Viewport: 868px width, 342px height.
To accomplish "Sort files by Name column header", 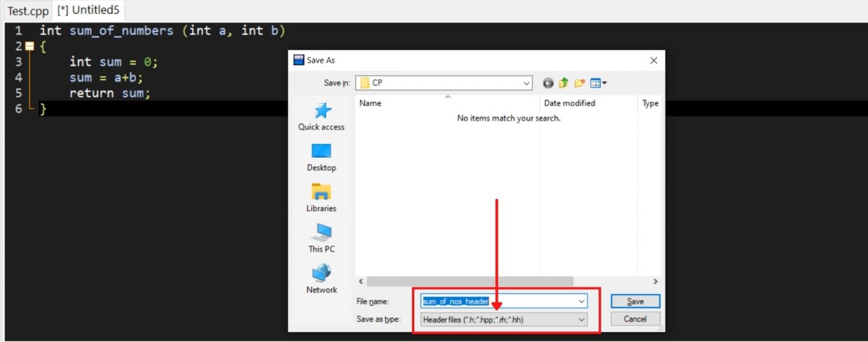I will click(x=447, y=103).
